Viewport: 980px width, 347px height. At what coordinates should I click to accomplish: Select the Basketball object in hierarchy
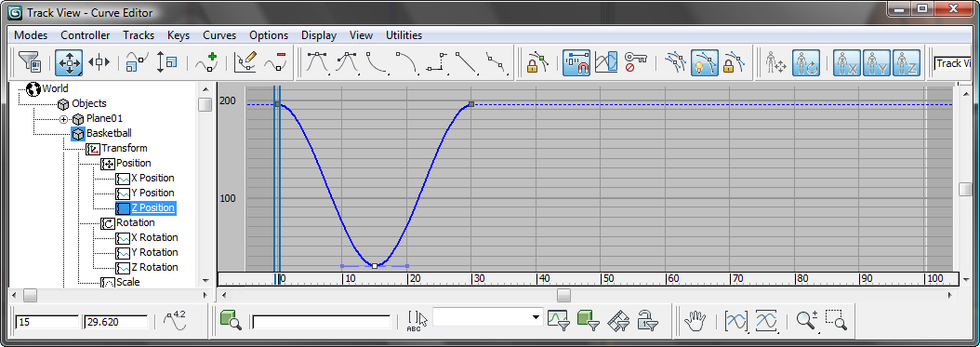tap(109, 133)
